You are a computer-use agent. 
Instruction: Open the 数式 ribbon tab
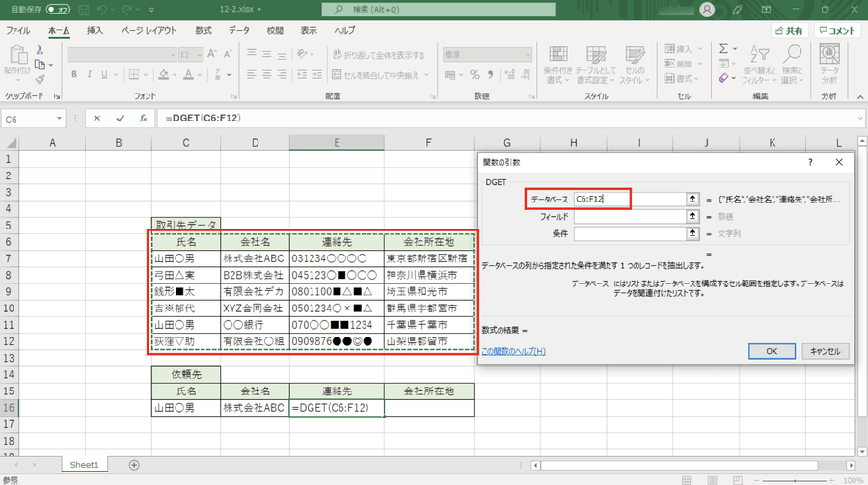tap(203, 30)
